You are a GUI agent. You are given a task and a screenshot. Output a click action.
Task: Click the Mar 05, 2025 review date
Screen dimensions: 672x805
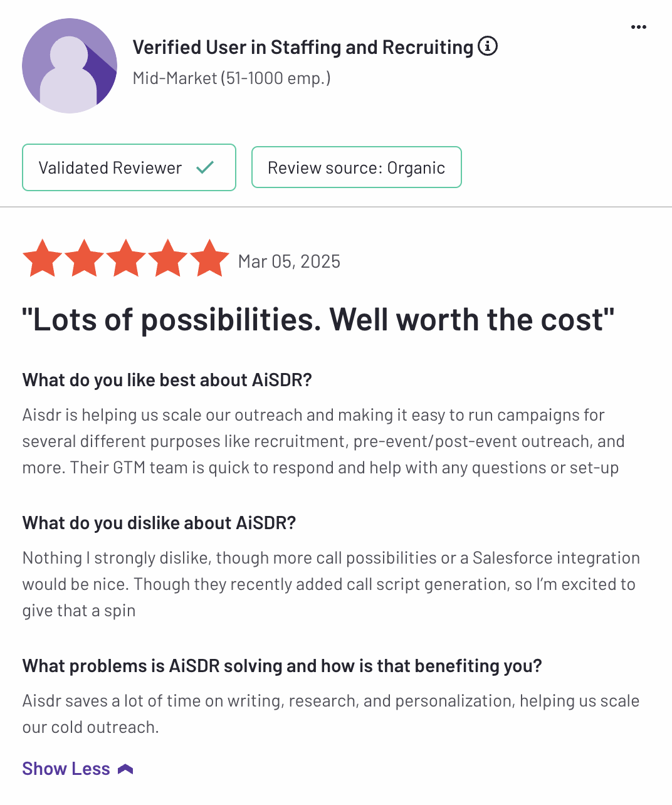point(289,261)
